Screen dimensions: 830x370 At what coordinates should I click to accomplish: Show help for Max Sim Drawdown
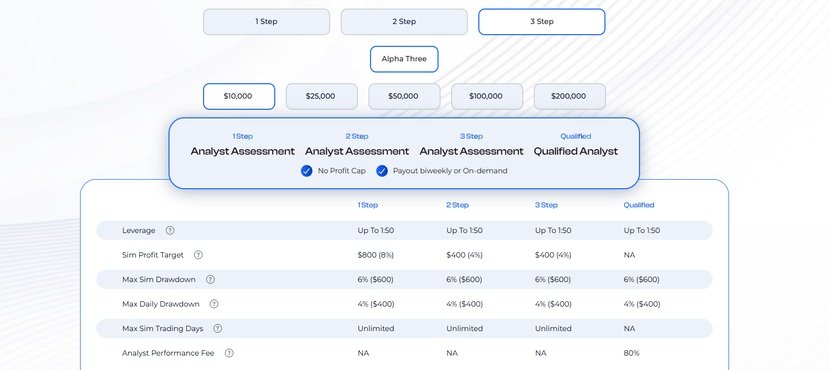coord(210,279)
